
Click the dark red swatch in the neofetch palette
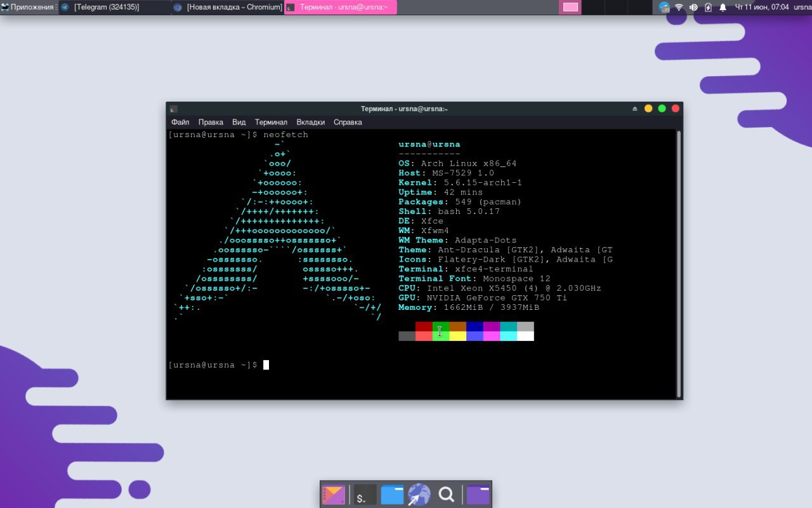(x=424, y=326)
